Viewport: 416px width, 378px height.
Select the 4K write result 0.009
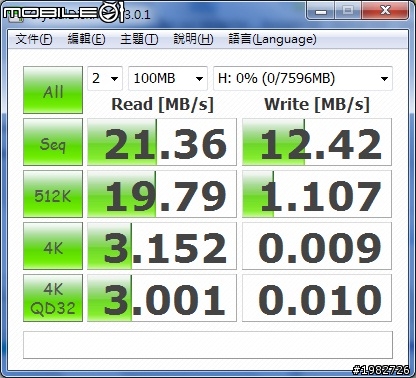pos(317,246)
